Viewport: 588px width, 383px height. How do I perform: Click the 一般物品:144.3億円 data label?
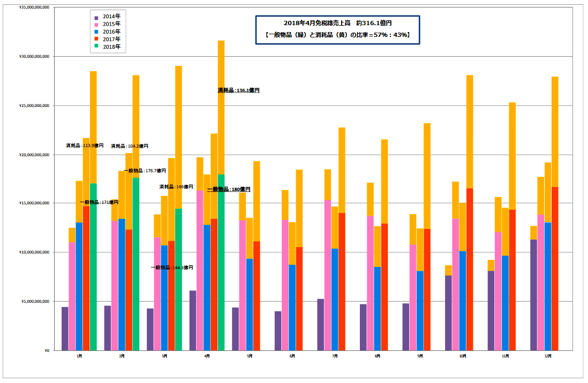click(171, 267)
